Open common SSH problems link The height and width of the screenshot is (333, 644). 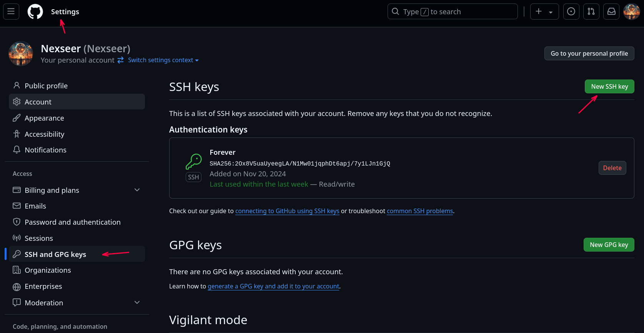pyautogui.click(x=420, y=211)
